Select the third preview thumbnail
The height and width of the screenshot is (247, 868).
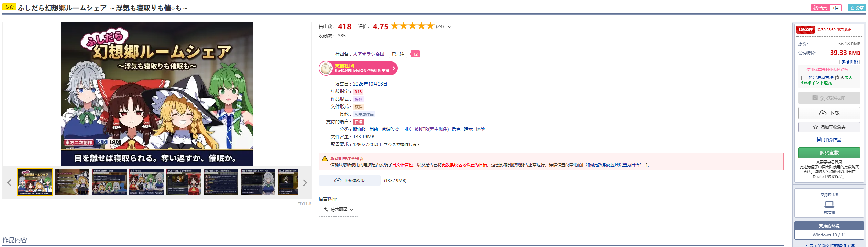pyautogui.click(x=109, y=182)
